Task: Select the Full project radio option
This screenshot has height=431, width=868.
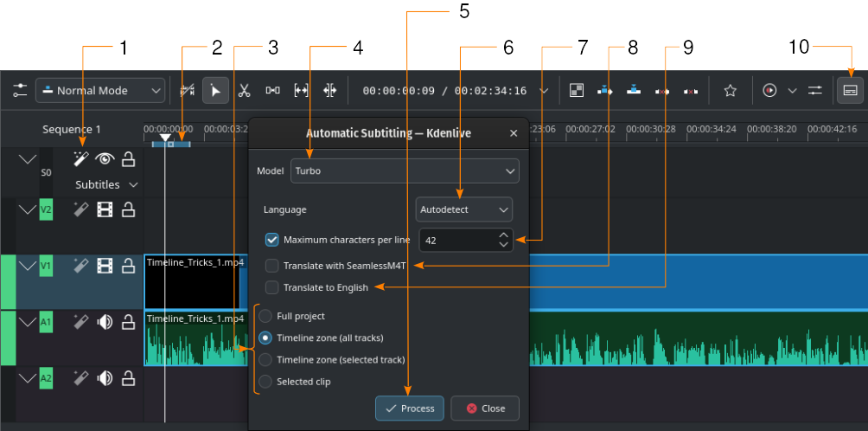Action: 265,316
